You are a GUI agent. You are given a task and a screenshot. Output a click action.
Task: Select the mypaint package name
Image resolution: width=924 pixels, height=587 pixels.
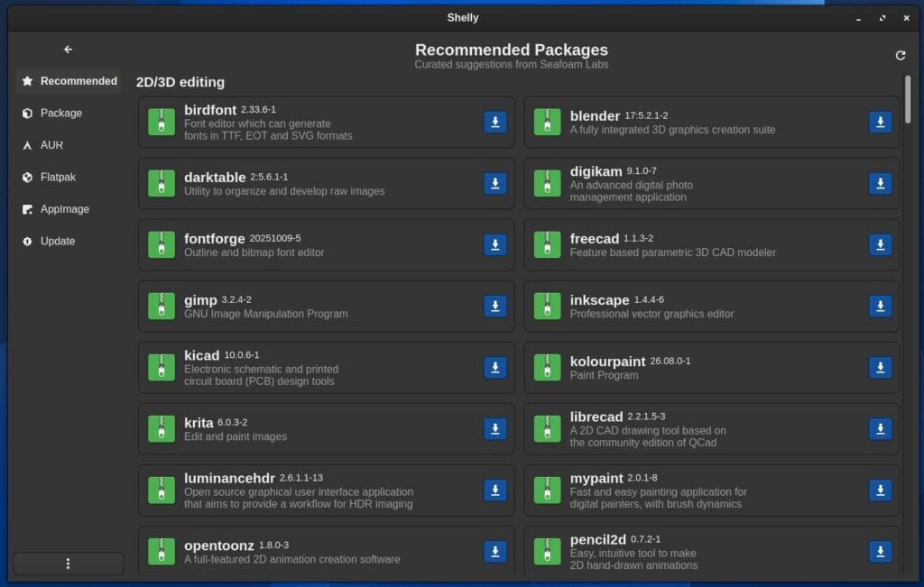596,478
